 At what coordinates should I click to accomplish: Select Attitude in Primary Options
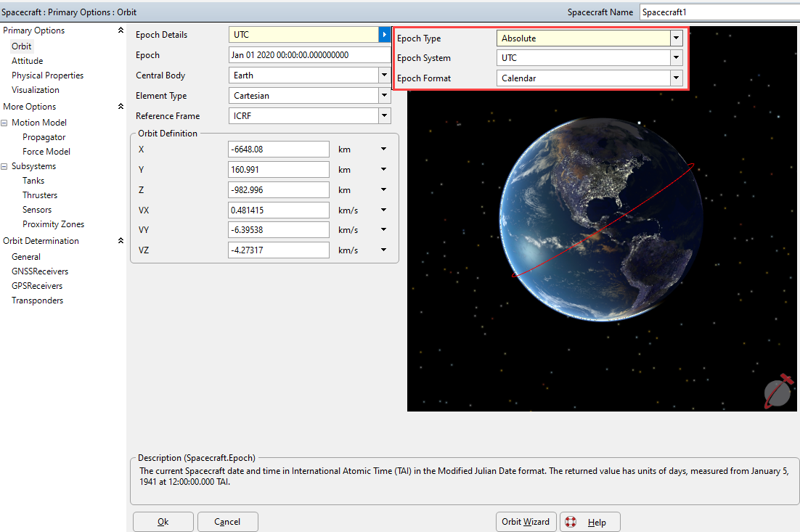tap(27, 61)
